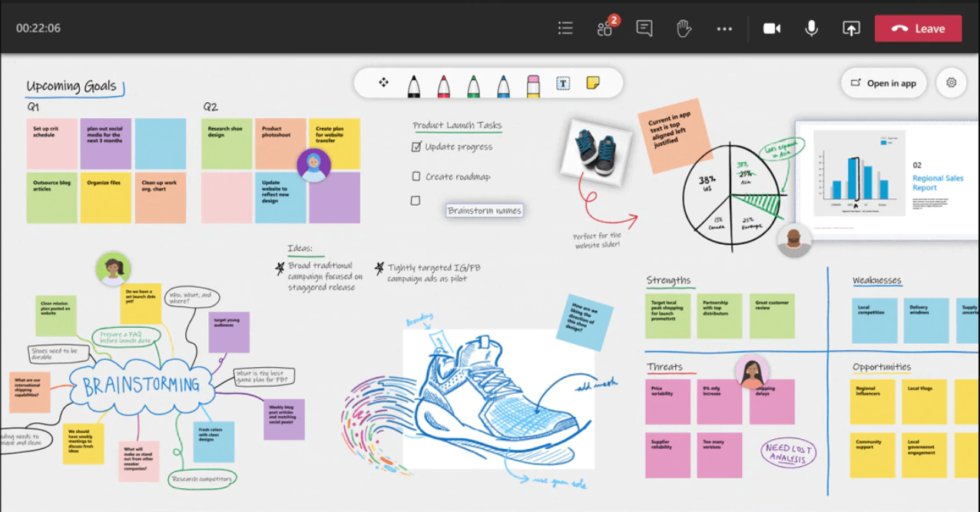This screenshot has width=980, height=512.
Task: Open the whiteboard settings gear
Action: (951, 82)
